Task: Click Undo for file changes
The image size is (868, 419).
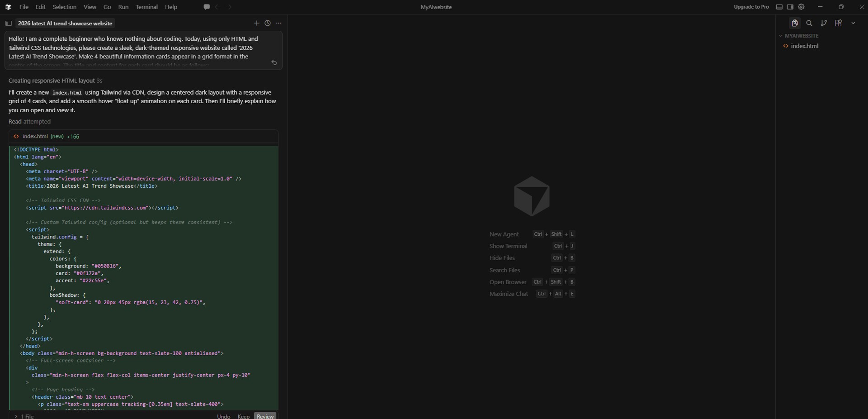Action: point(224,416)
